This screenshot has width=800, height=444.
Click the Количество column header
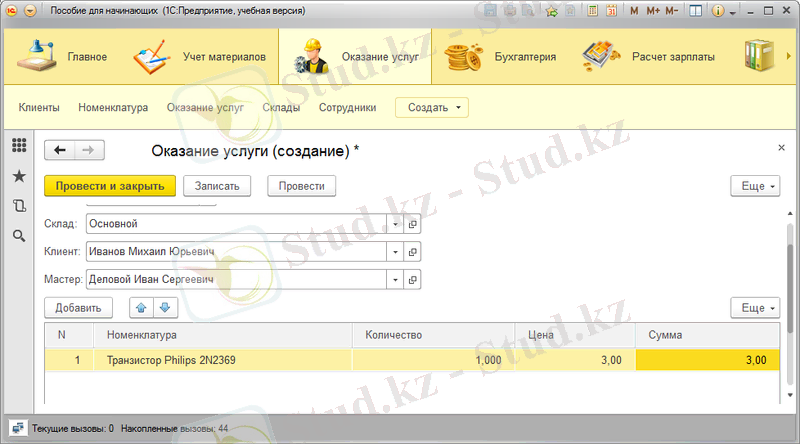coord(433,335)
